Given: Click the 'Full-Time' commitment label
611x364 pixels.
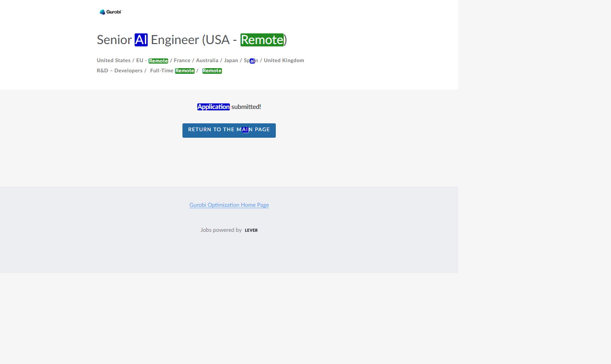Looking at the screenshot, I should (x=162, y=71).
